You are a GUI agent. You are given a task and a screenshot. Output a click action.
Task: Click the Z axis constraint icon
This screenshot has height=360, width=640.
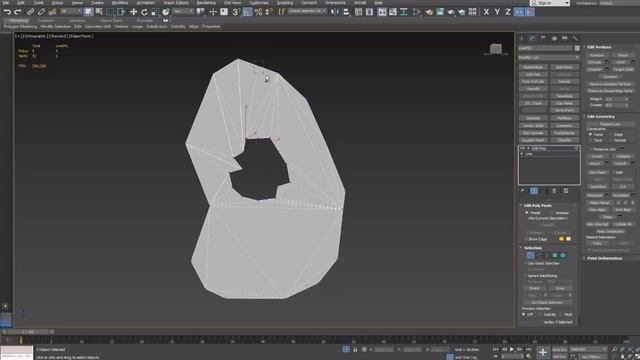508,12
